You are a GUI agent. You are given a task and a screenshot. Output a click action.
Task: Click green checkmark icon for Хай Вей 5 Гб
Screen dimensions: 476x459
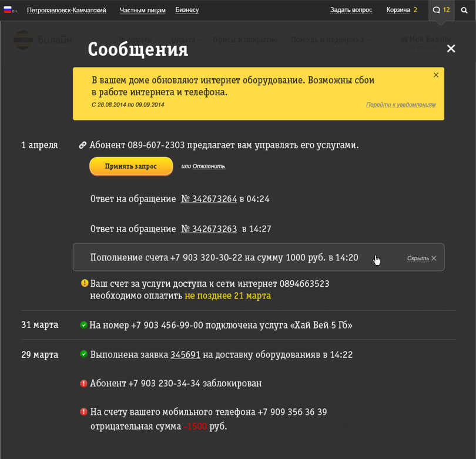coord(83,325)
